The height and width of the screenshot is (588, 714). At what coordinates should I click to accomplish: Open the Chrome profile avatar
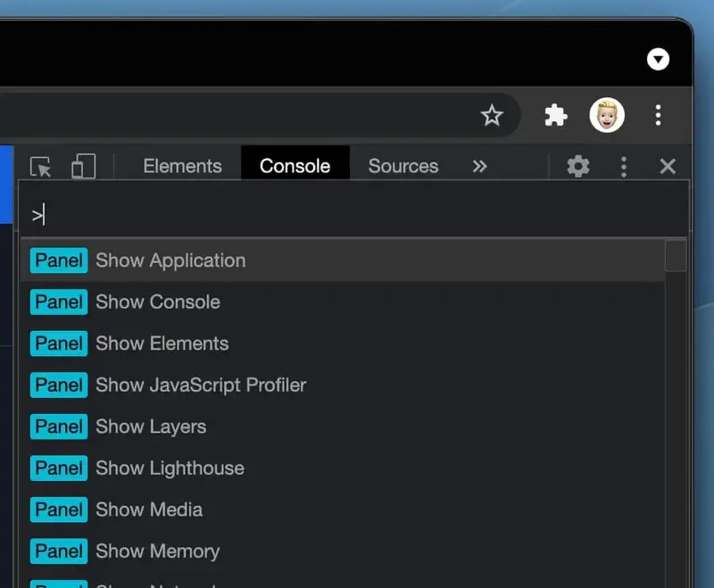click(607, 115)
